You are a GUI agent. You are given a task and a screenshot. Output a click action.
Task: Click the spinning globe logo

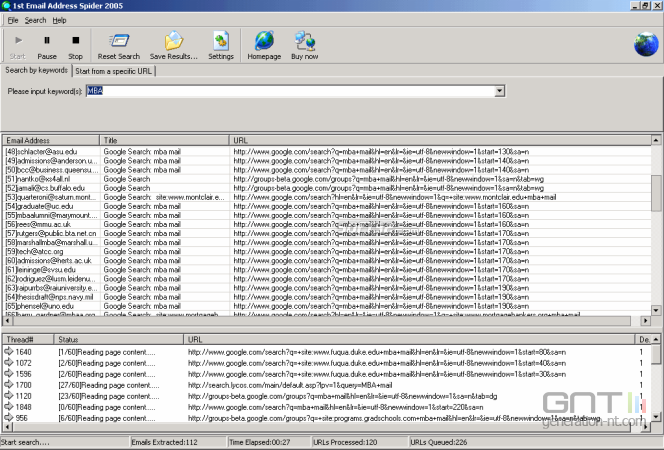(x=646, y=44)
